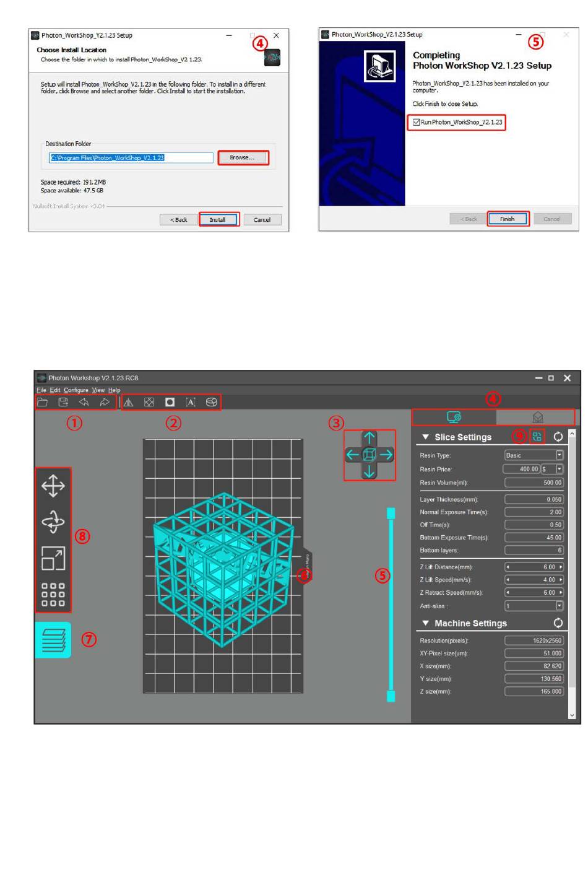
Task: Rotate view right with the right arrow
Action: pos(387,455)
